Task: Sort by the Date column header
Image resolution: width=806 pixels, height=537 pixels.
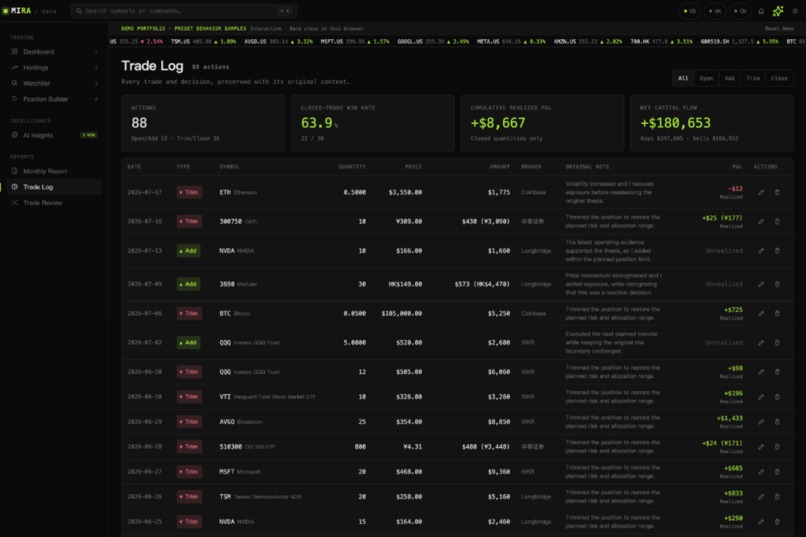Action: [x=134, y=167]
